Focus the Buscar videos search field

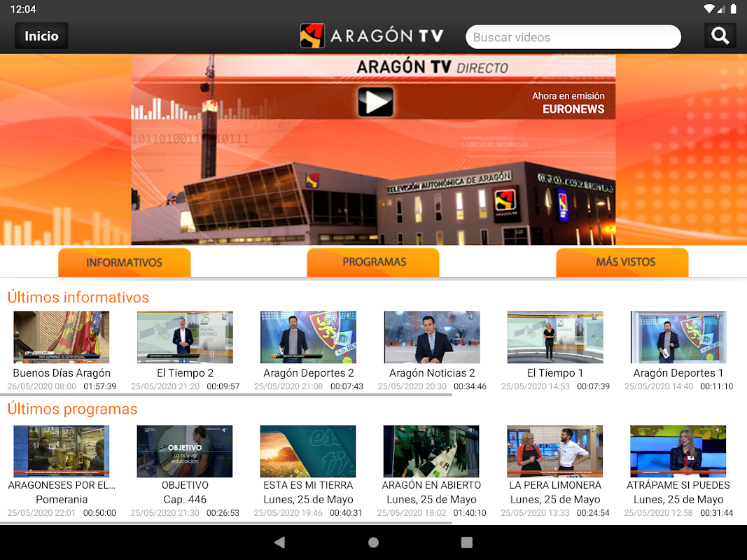(573, 36)
